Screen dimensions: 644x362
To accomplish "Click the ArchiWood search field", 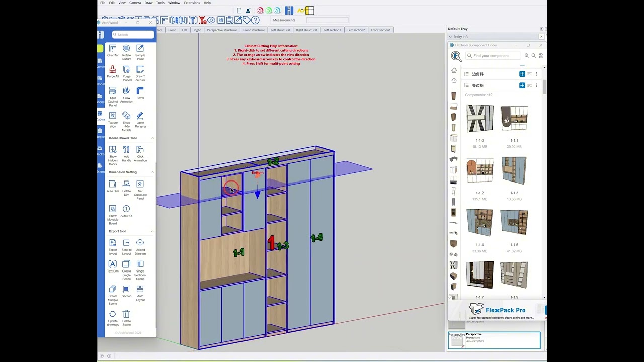I will click(x=133, y=35).
